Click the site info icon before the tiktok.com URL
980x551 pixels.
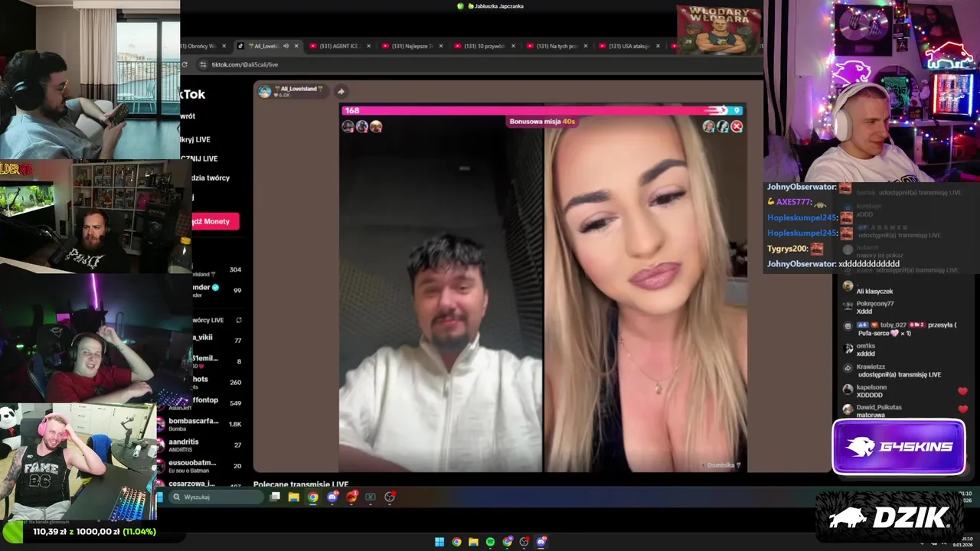[203, 64]
